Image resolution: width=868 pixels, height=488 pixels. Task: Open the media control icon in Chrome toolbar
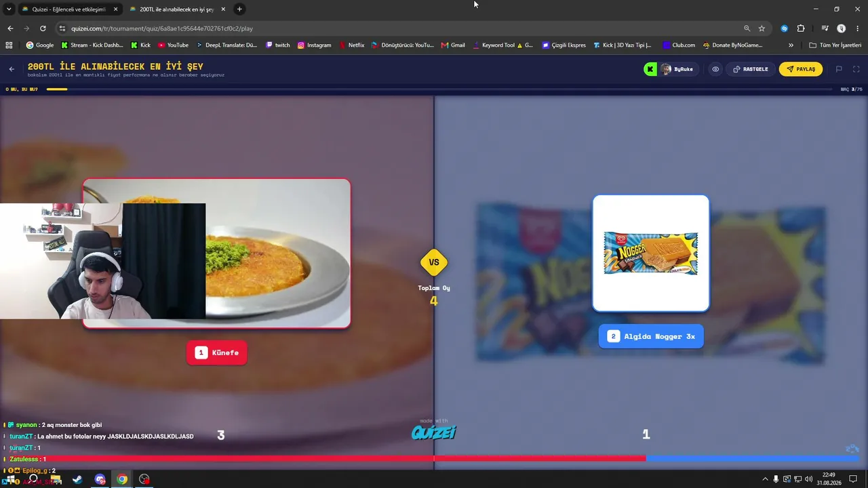pos(825,28)
